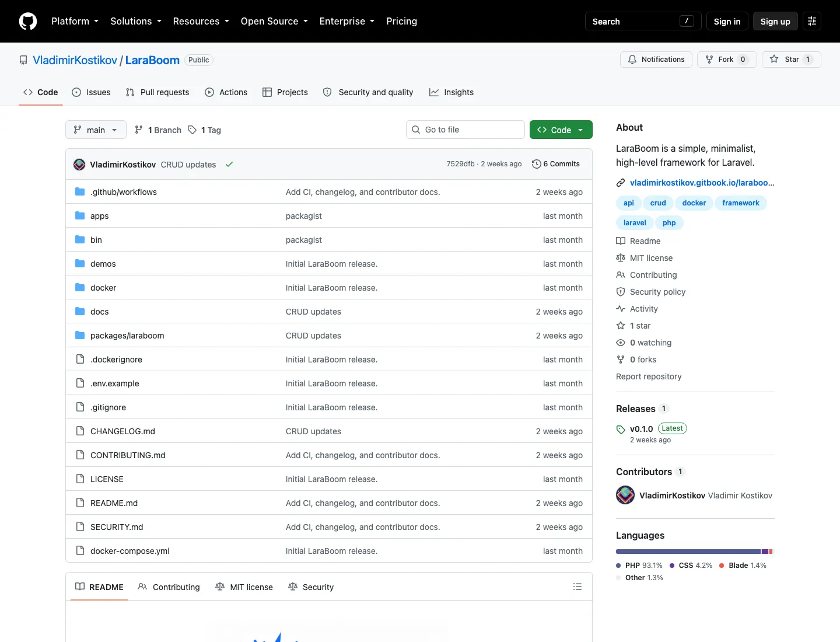Open the CHANGELOG.md file

pyautogui.click(x=123, y=431)
